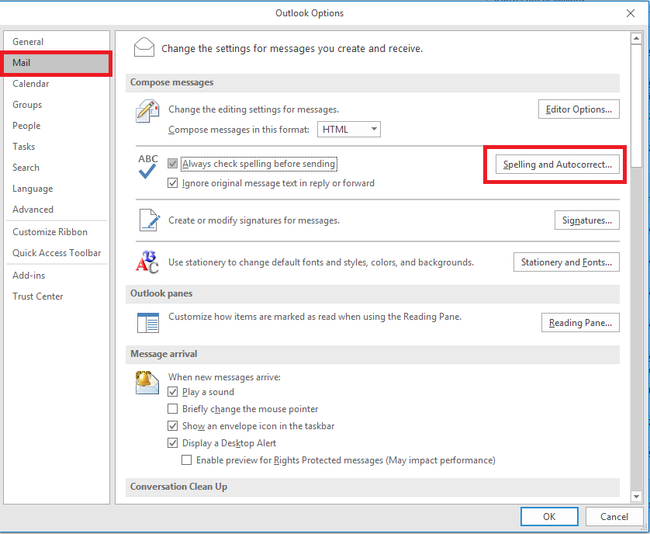Open Reading Pane settings
The height and width of the screenshot is (534, 650).
(x=580, y=323)
